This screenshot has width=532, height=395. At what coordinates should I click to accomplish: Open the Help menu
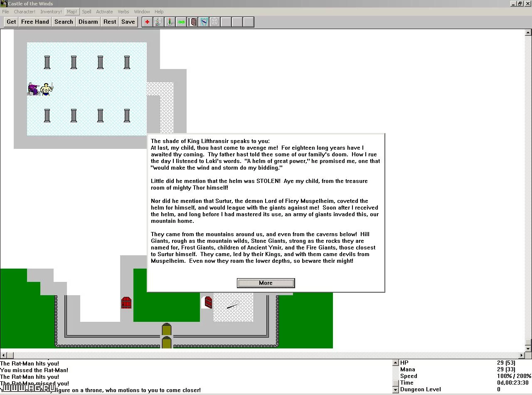point(159,12)
